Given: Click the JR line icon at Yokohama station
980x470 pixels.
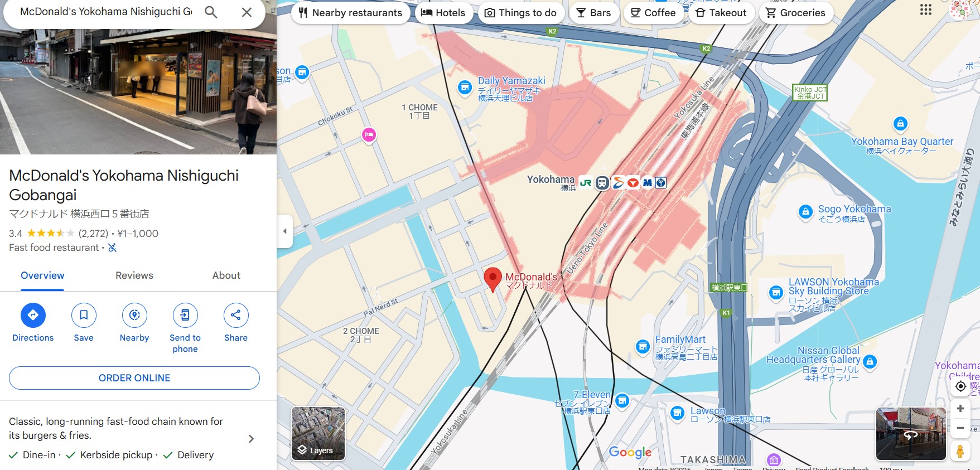Looking at the screenshot, I should tap(586, 182).
